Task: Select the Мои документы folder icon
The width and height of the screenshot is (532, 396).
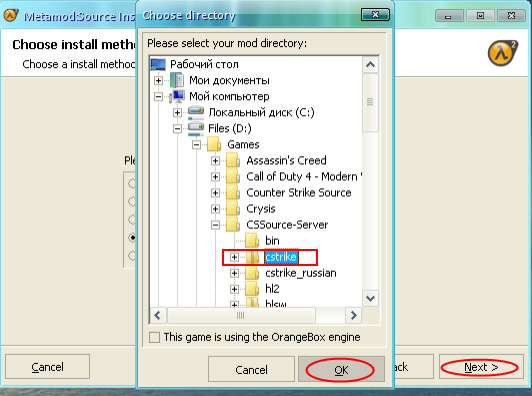Action: [177, 80]
